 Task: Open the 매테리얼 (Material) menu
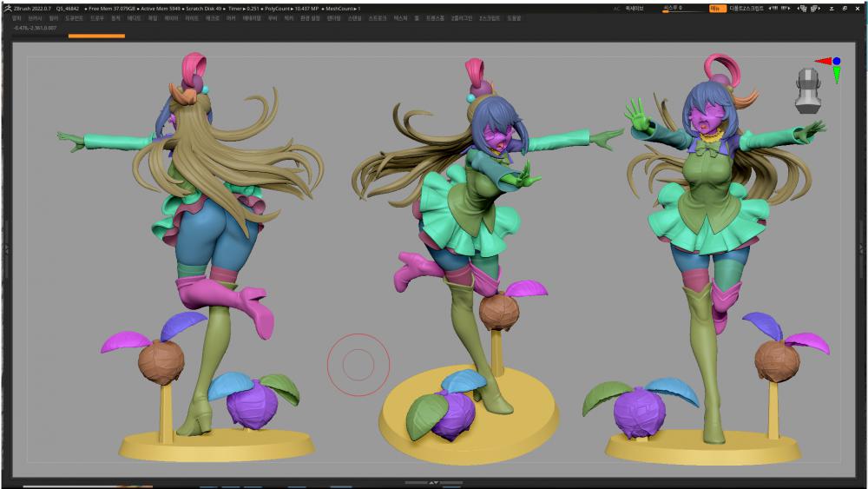tap(252, 18)
